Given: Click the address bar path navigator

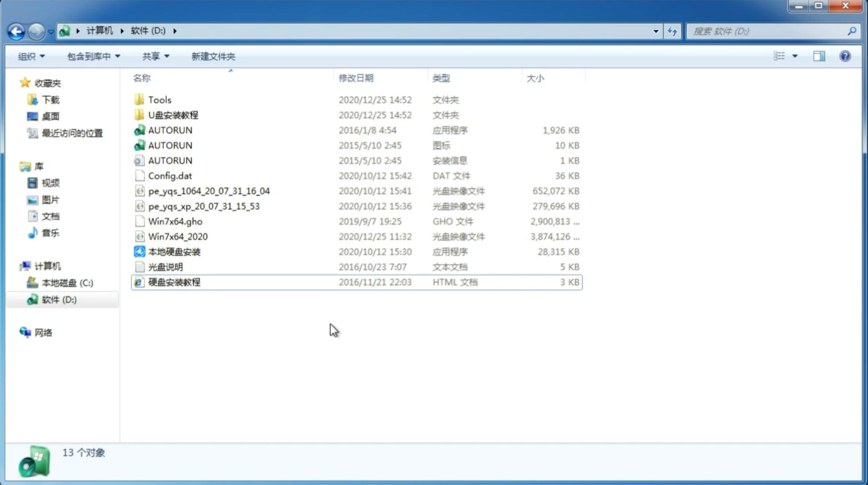Looking at the screenshot, I should 358,30.
